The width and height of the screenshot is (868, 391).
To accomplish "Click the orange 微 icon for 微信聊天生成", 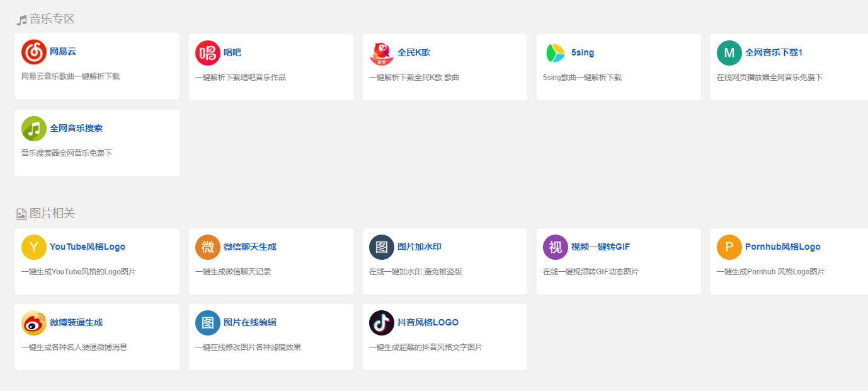I will point(208,247).
